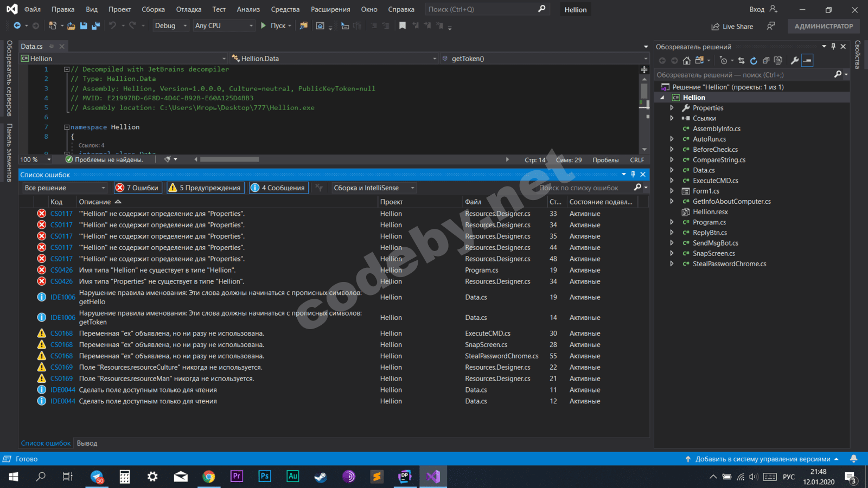Click the Find in Files toolbar icon
The width and height of the screenshot is (868, 488).
pyautogui.click(x=304, y=25)
